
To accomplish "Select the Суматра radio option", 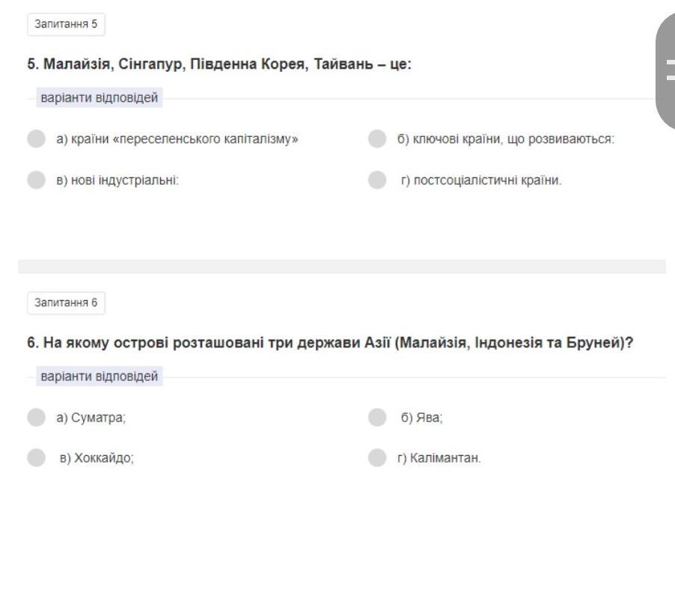I will tap(36, 417).
